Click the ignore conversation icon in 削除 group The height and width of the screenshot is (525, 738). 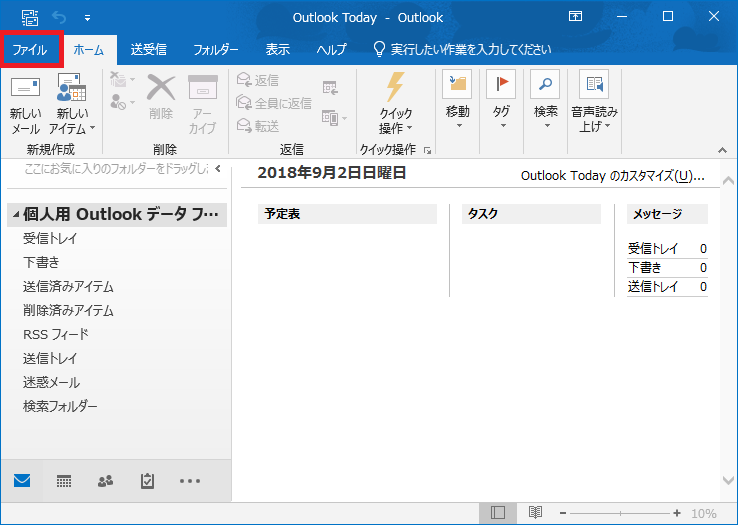click(x=122, y=80)
